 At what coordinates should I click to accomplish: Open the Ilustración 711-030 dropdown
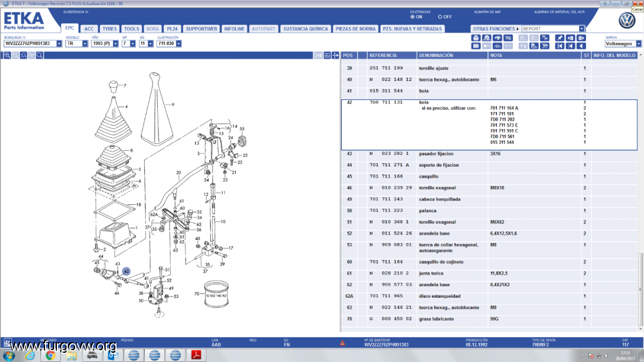[178, 43]
